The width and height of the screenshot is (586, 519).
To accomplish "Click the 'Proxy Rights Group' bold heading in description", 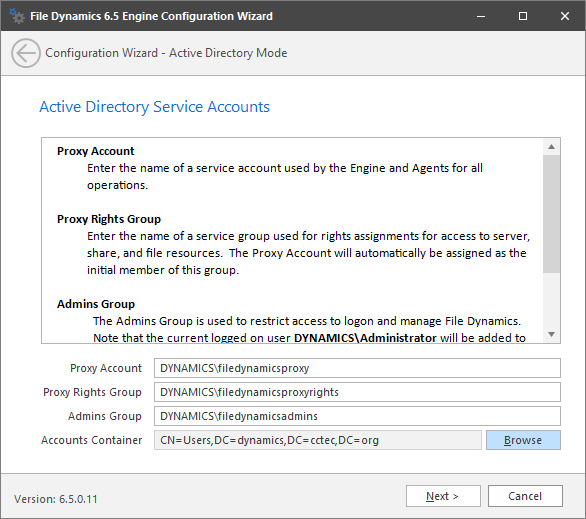I will 109,219.
